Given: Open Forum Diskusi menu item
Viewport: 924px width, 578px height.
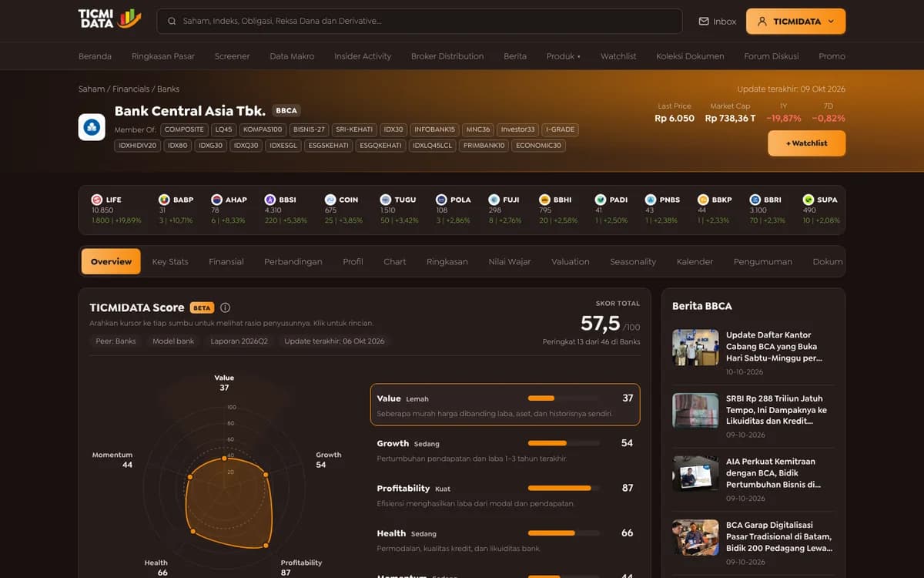Looking at the screenshot, I should (x=772, y=56).
